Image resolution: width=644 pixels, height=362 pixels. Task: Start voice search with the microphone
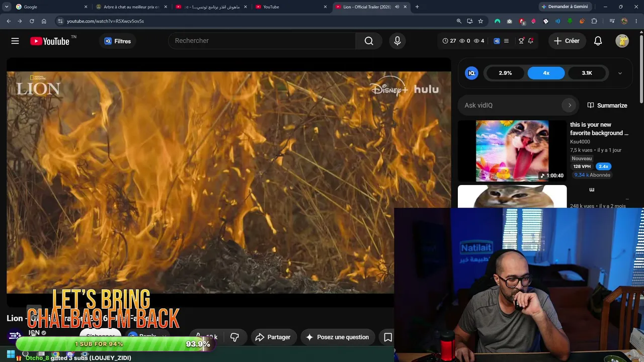[397, 41]
